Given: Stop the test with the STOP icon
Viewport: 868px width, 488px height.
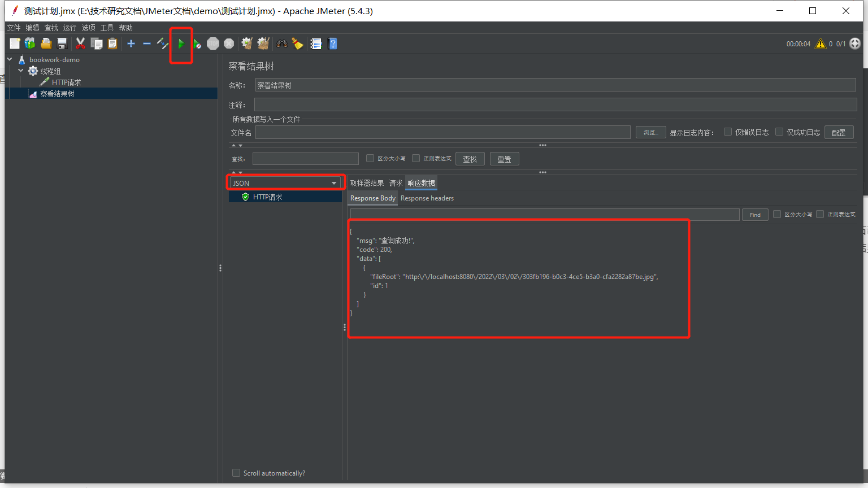Looking at the screenshot, I should point(213,43).
